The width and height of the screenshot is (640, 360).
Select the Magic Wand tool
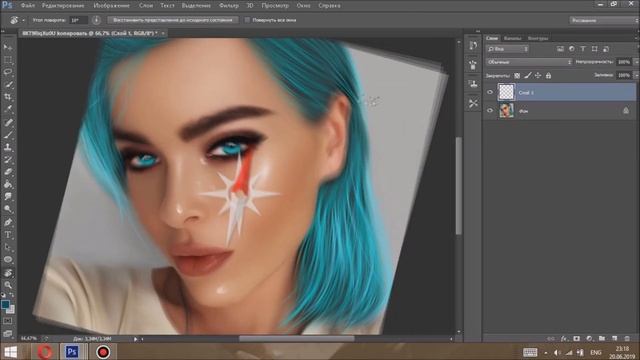point(8,85)
